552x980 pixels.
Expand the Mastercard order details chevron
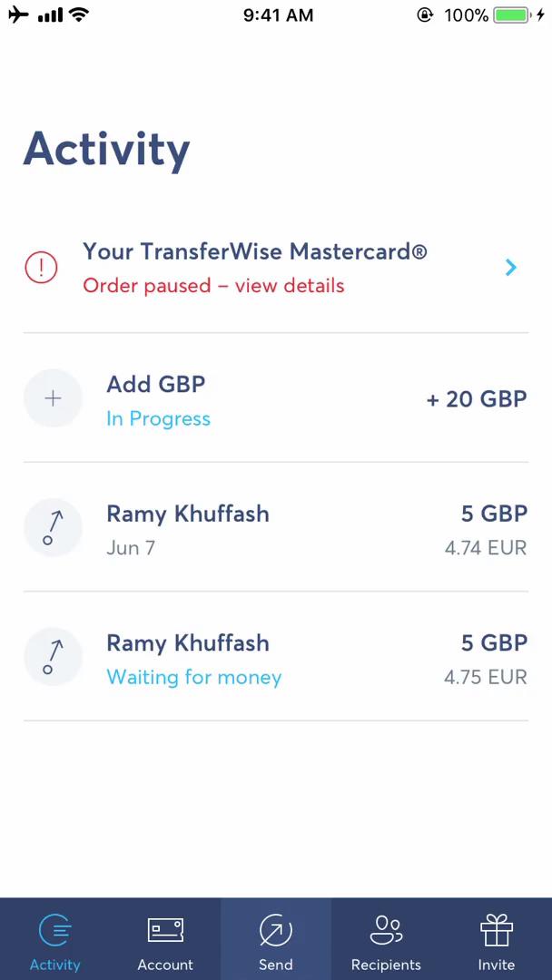click(x=510, y=268)
